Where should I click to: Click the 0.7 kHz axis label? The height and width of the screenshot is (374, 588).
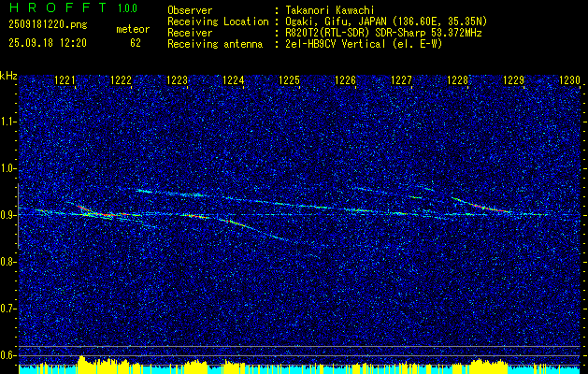pos(7,309)
